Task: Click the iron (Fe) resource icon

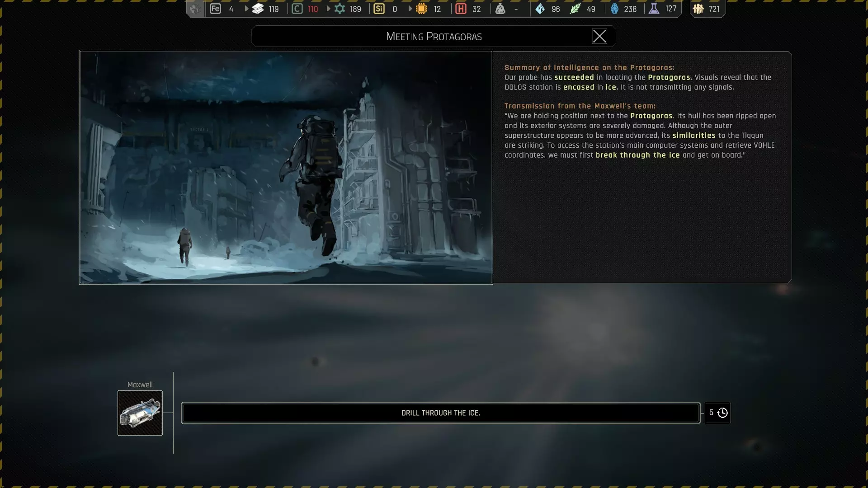Action: pos(215,9)
